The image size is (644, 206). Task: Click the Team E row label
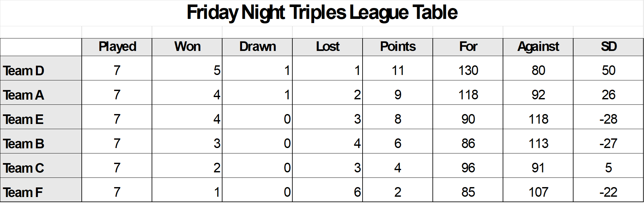pos(23,119)
